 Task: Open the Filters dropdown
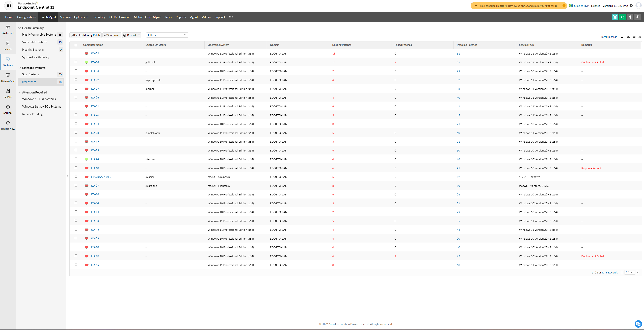point(167,35)
